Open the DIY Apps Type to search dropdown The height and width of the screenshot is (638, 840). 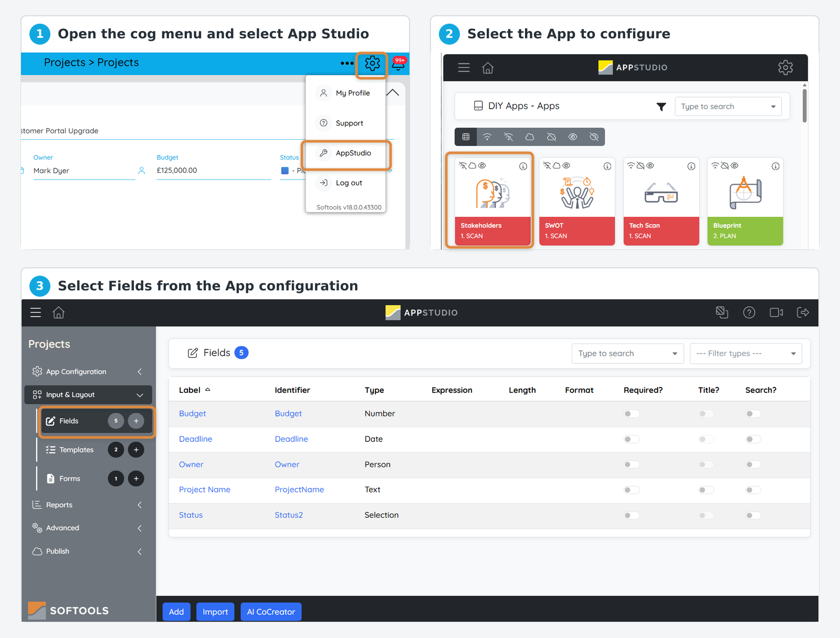coord(728,107)
